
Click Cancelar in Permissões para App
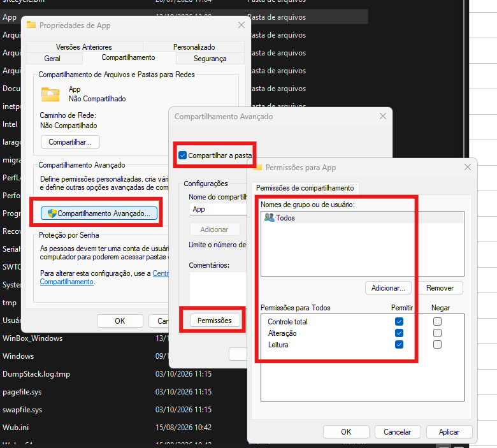[x=398, y=432]
